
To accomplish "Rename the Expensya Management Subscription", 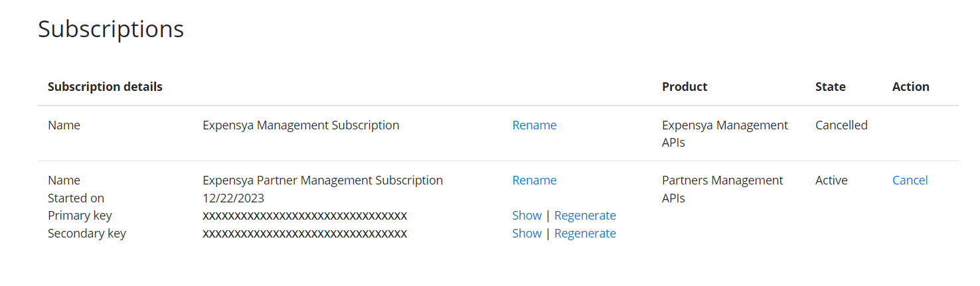I will tap(534, 125).
